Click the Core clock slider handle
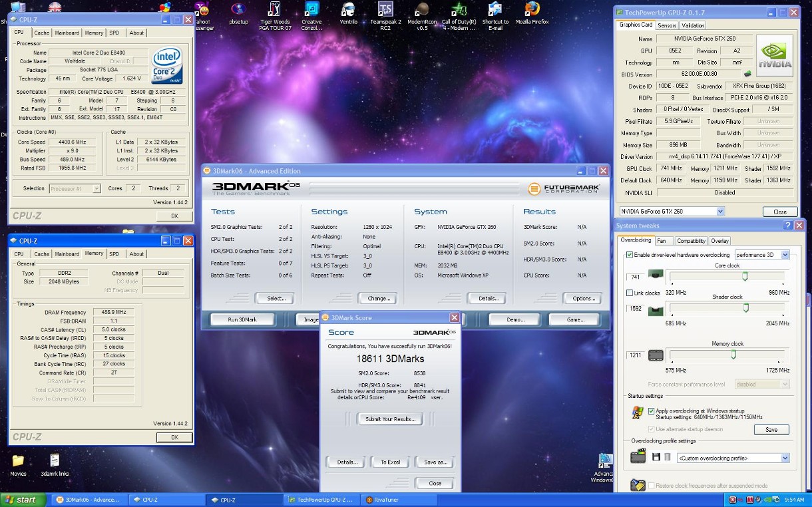The height and width of the screenshot is (507, 812). (x=745, y=275)
